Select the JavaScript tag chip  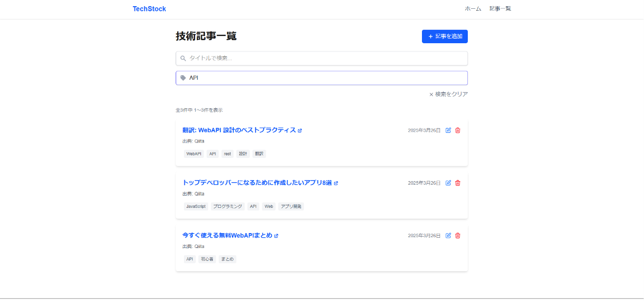coord(196,206)
